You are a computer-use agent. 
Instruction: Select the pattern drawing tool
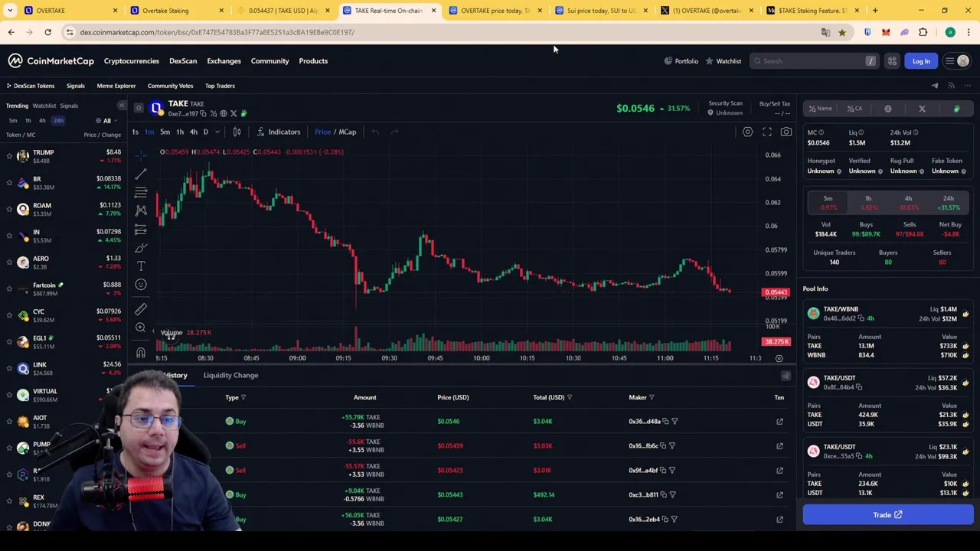[x=141, y=210]
